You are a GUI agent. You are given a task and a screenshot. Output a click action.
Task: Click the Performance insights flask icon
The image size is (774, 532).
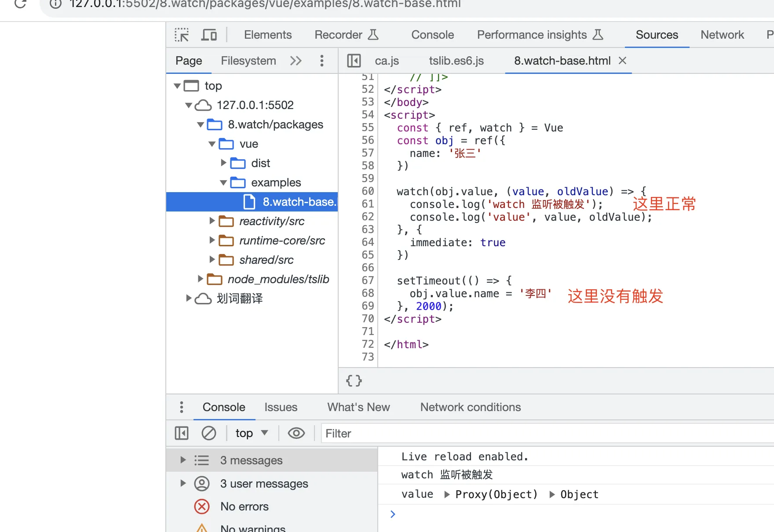click(598, 35)
